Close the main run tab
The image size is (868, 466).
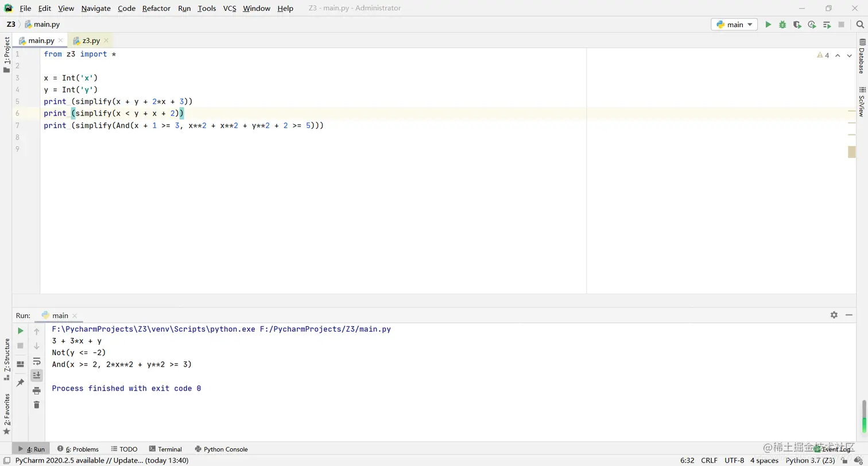click(75, 315)
